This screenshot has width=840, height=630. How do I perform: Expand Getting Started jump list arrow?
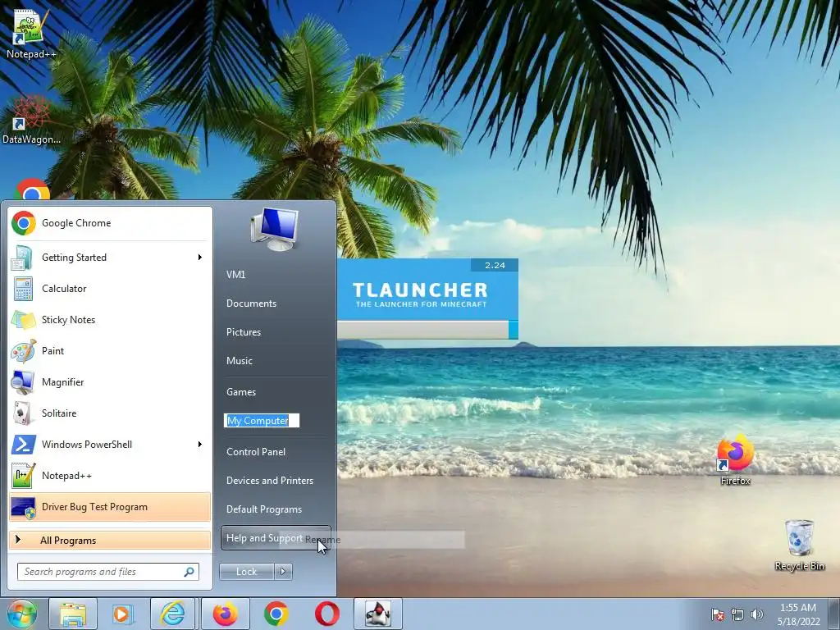(x=200, y=257)
